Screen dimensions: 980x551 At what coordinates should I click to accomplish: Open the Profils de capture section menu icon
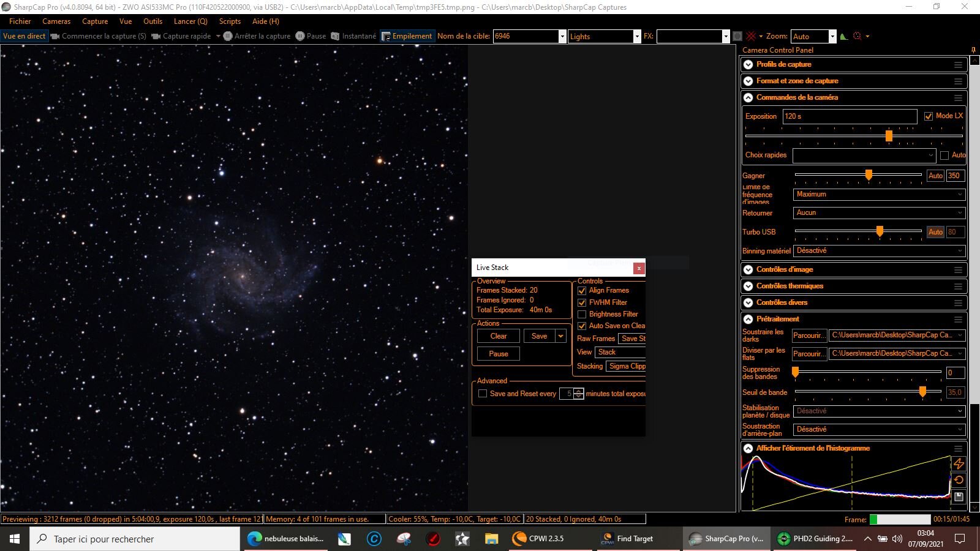958,65
